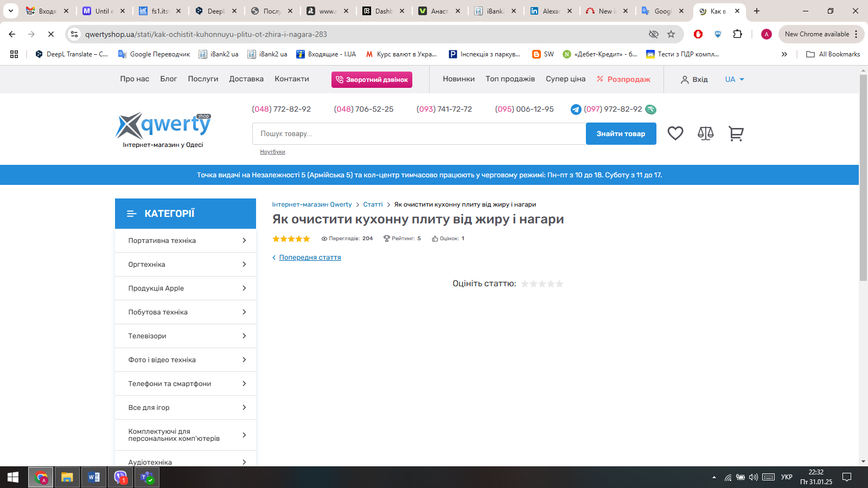Open the shopping cart icon

(x=736, y=133)
